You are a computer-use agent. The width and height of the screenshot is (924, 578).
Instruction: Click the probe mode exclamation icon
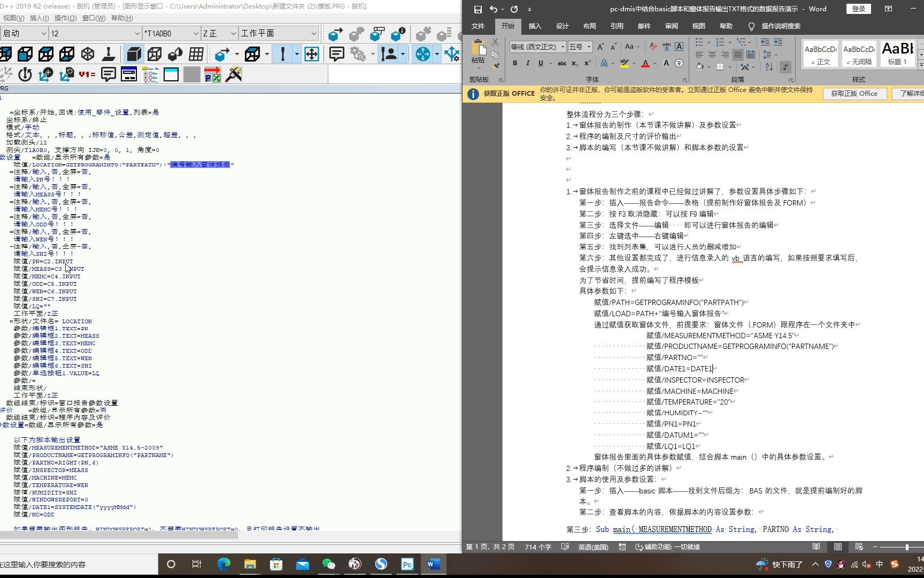[x=282, y=54]
